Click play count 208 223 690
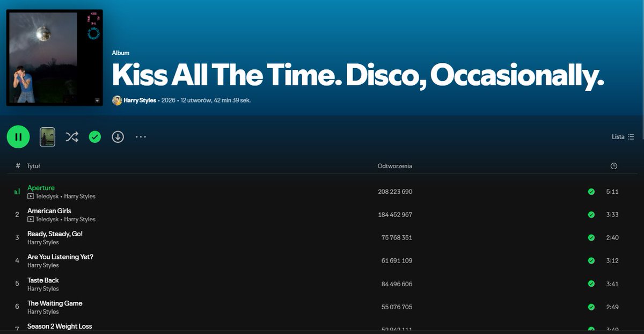Screen dimensions: 644x334 395,192
